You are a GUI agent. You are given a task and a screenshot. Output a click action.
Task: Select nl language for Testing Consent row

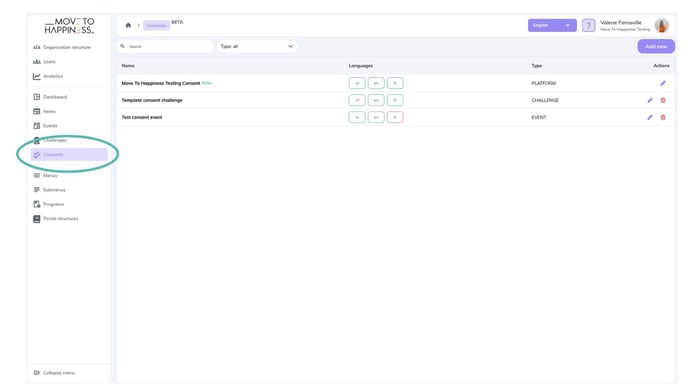[x=357, y=83]
